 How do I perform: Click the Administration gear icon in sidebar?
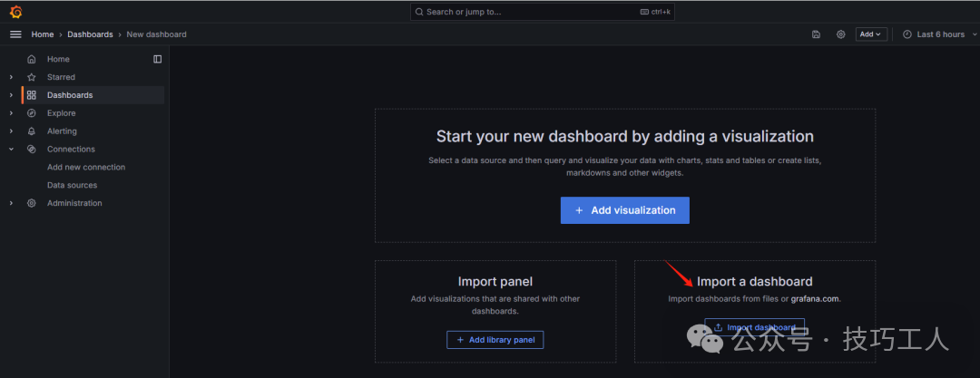(32, 203)
